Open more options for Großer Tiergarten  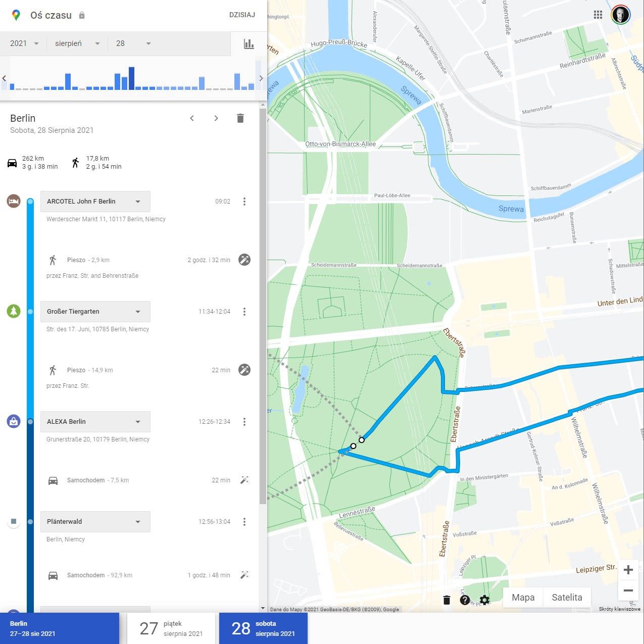(x=244, y=312)
